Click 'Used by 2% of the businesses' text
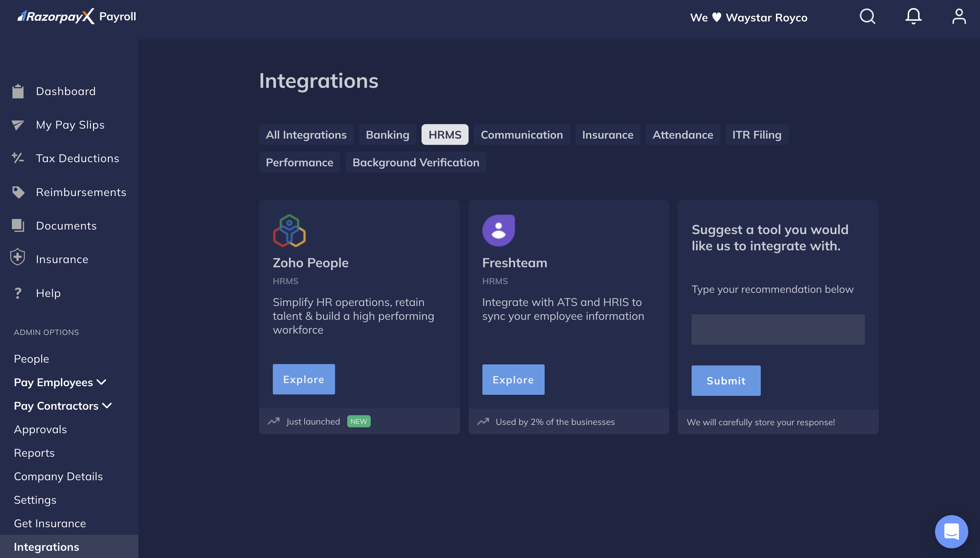The image size is (980, 558). (x=555, y=421)
